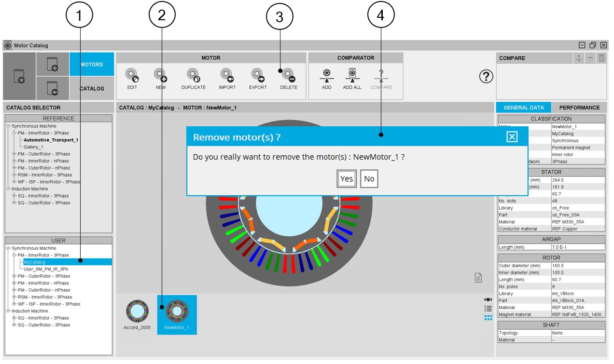The image size is (614, 364).
Task: Select User_SM_PM_IR_3Ph catalog in User tree
Action: [46, 269]
